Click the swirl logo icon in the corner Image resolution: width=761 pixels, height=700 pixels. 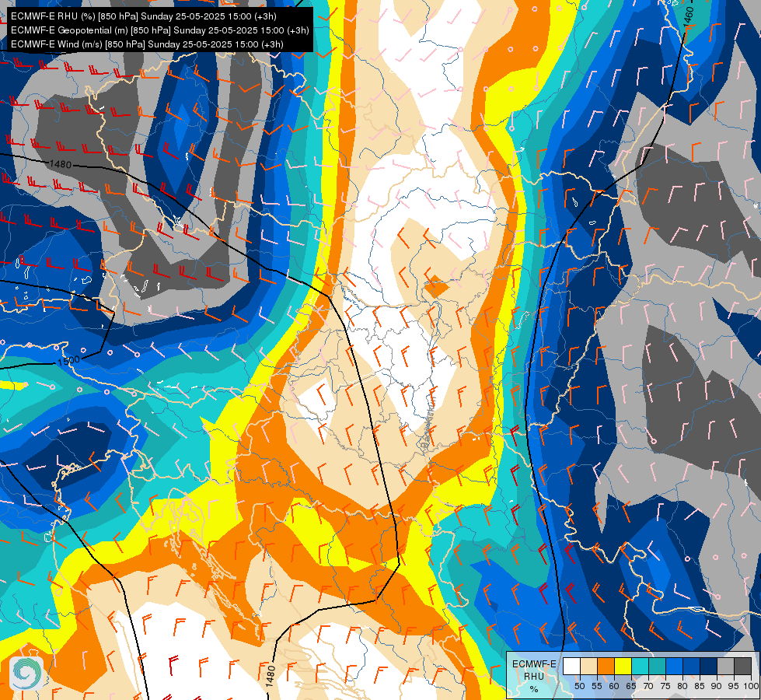pos(26,673)
